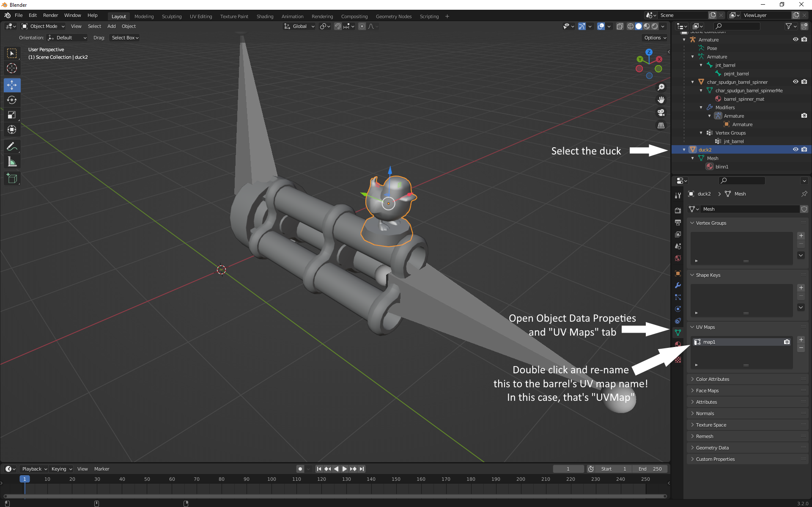Screen dimensions: 812x507
Task: Click the current frame number field
Action: point(568,469)
